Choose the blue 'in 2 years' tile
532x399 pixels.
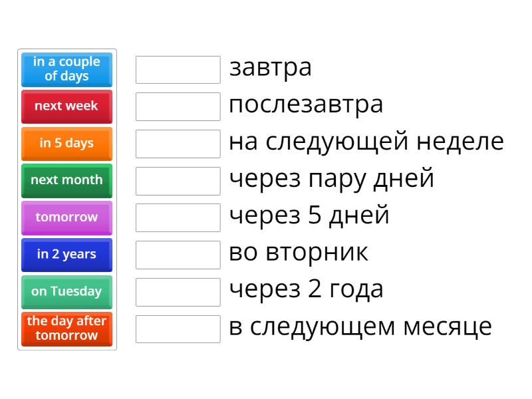point(66,255)
